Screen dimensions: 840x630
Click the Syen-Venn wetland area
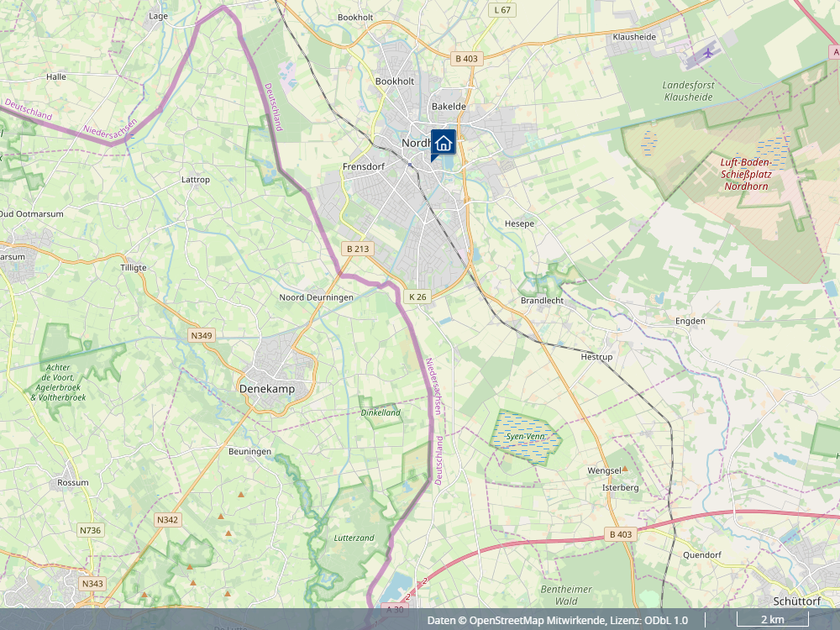526,437
